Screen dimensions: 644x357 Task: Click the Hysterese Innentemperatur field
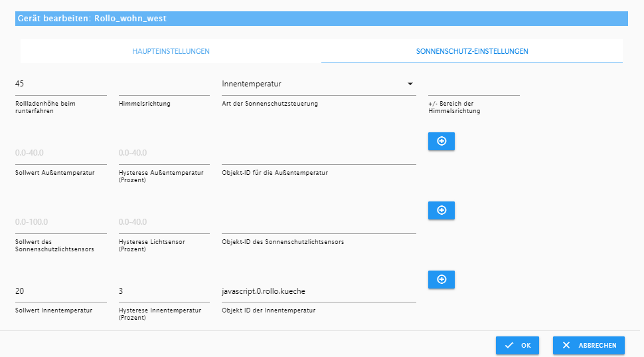pos(164,291)
